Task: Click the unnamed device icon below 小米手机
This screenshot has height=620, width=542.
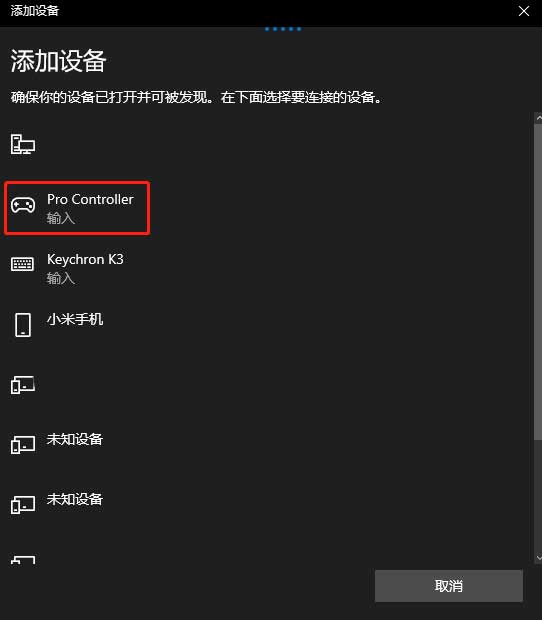Action: click(x=23, y=385)
